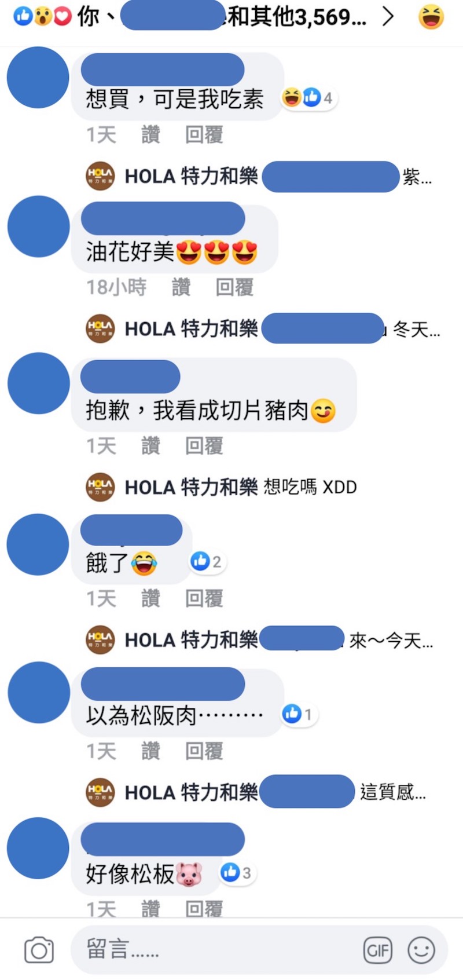Expand HOLA reply ending with 這質感...

point(256,792)
